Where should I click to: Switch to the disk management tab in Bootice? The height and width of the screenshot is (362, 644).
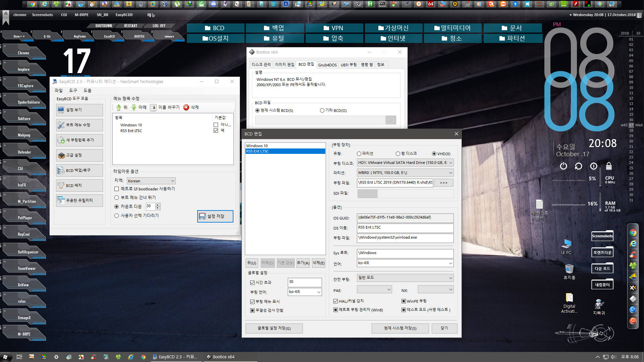click(261, 65)
